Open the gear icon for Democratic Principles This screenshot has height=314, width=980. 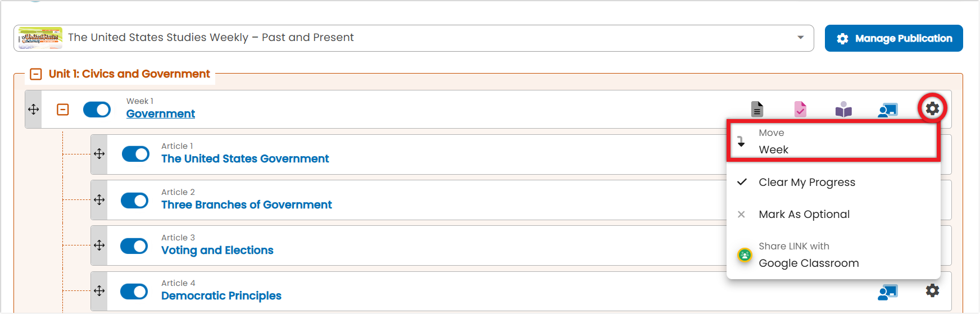pyautogui.click(x=932, y=290)
